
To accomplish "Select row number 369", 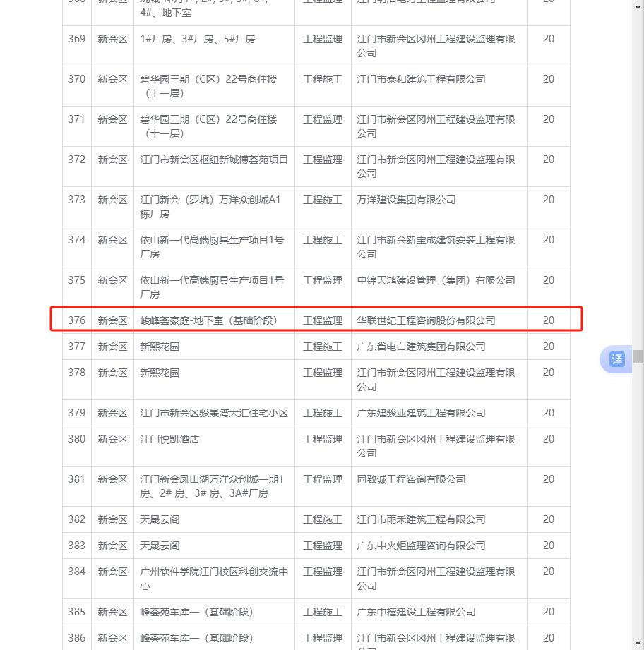I will click(77, 39).
